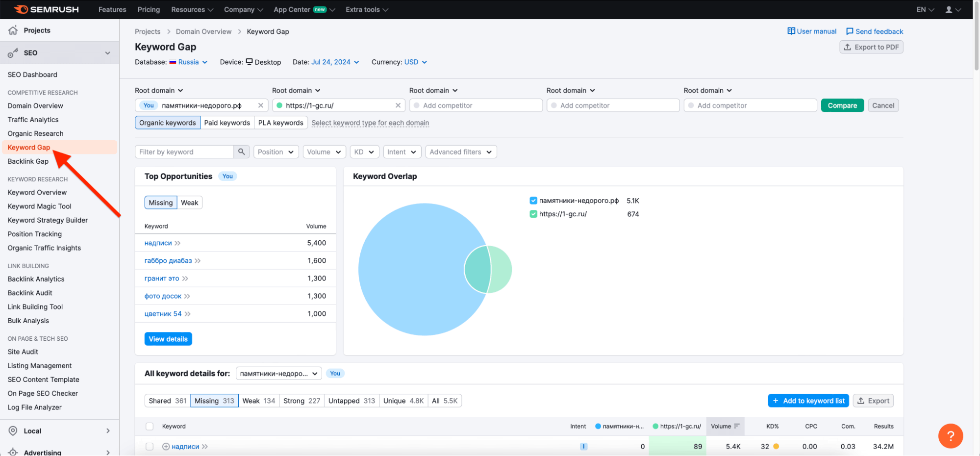Viewport: 980px width, 456px height.
Task: Tick the checkbox for надписи row
Action: [x=150, y=447]
